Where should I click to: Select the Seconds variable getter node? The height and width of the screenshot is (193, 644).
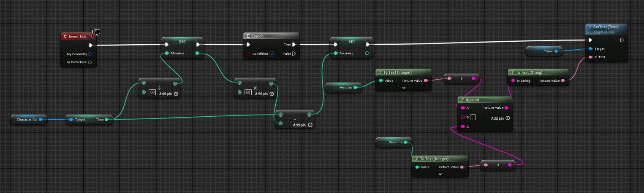point(394,142)
